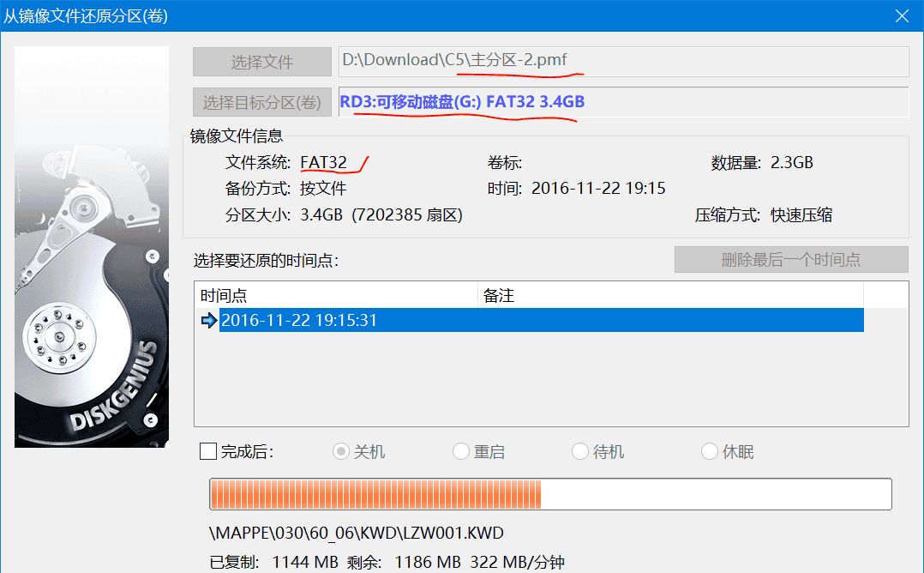Click the DiskGenius hard disk image
This screenshot has width=924, height=573.
coord(92,247)
